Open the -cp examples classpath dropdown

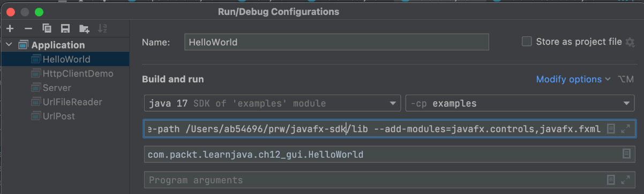click(520, 103)
